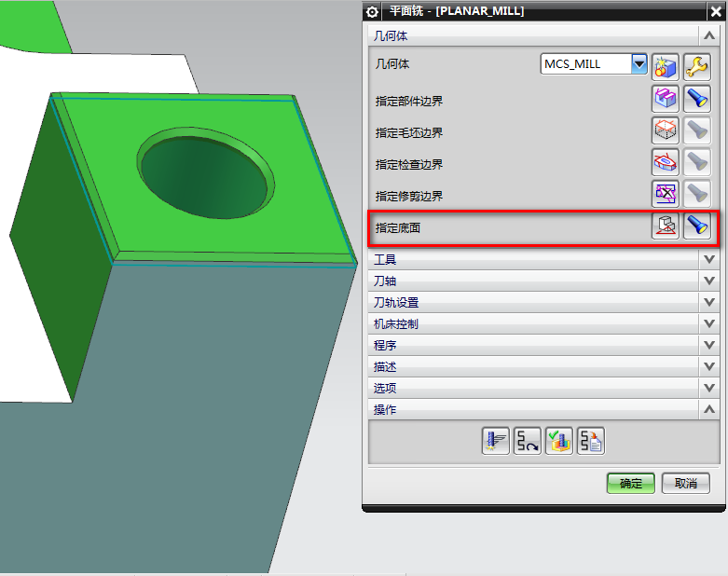Expand the 刀轨设置 (Path Settings) section
This screenshot has width=728, height=576.
pos(708,303)
